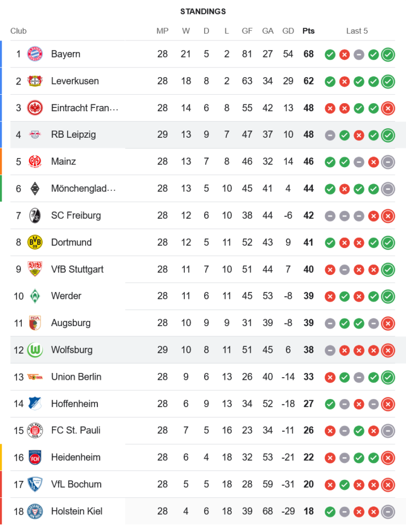This screenshot has height=532, width=406.
Task: Click the Werder green diamond logo
Action: click(35, 296)
